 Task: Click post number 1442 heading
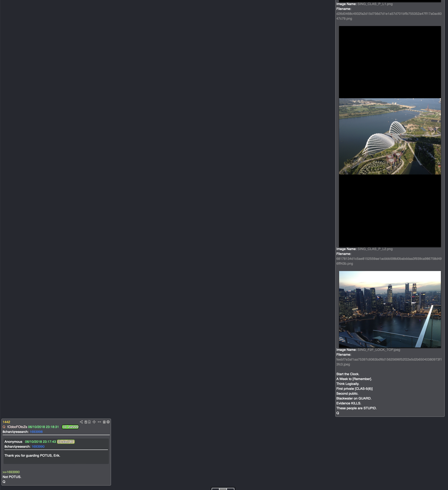(x=6, y=422)
